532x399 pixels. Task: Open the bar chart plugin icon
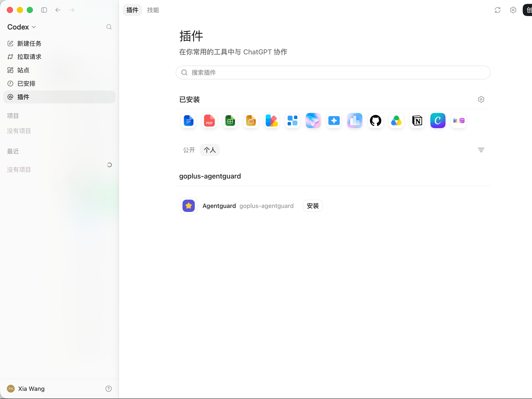pos(355,120)
